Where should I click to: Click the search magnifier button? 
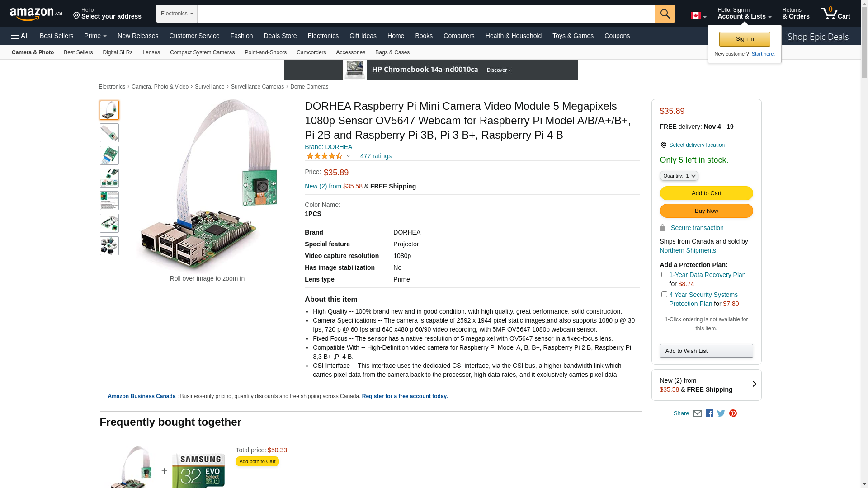665,14
